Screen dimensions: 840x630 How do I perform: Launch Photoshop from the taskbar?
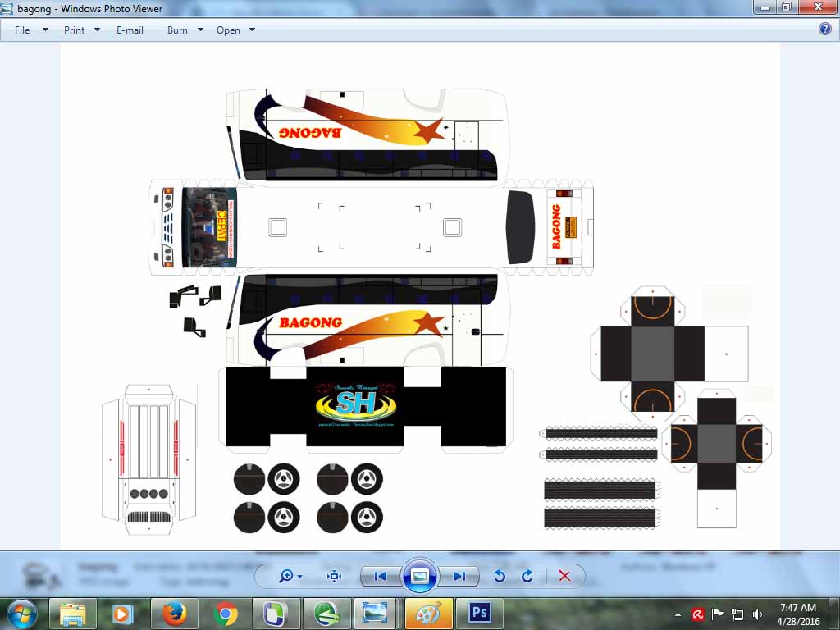[x=478, y=613]
